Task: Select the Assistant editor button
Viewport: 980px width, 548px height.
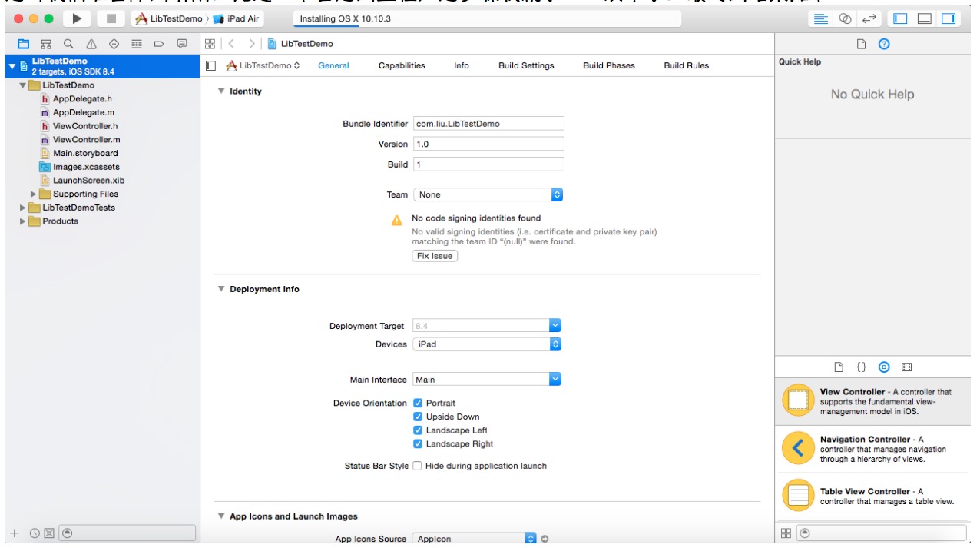Action: tap(846, 18)
